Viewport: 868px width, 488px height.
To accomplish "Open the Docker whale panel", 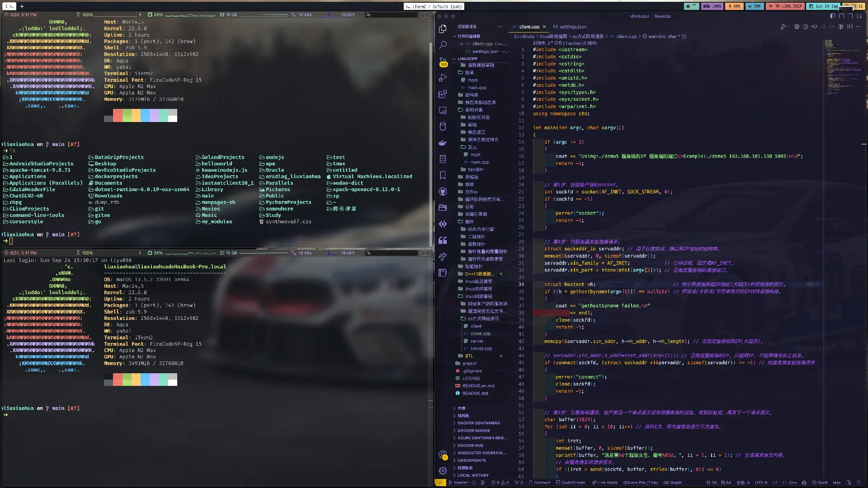I will (443, 143).
